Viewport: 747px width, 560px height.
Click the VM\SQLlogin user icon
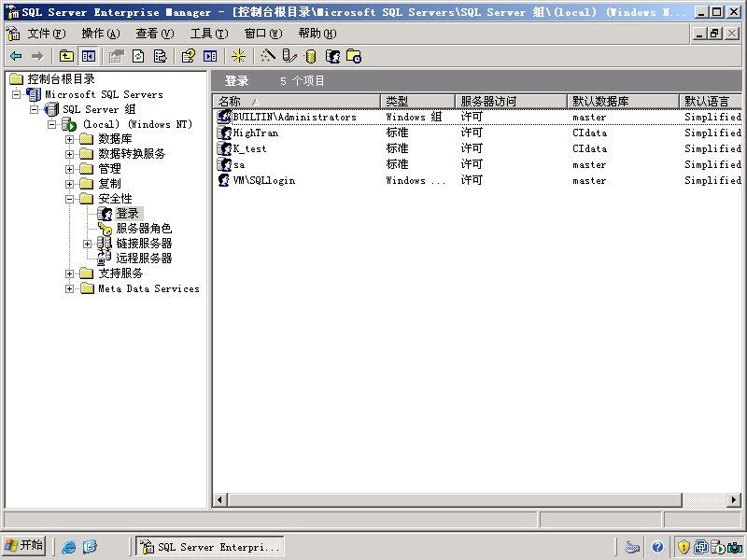pyautogui.click(x=223, y=180)
